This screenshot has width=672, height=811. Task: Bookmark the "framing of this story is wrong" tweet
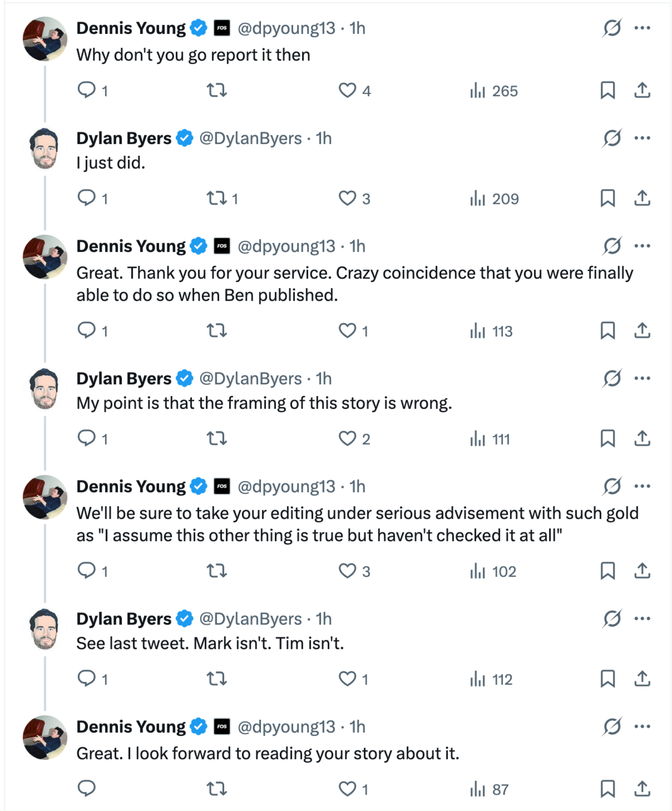[607, 438]
